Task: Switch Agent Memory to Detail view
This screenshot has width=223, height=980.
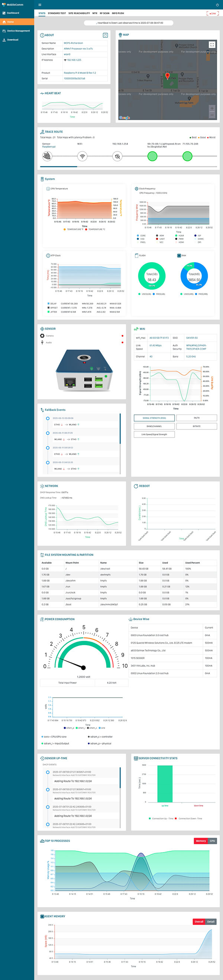Action: (x=210, y=922)
